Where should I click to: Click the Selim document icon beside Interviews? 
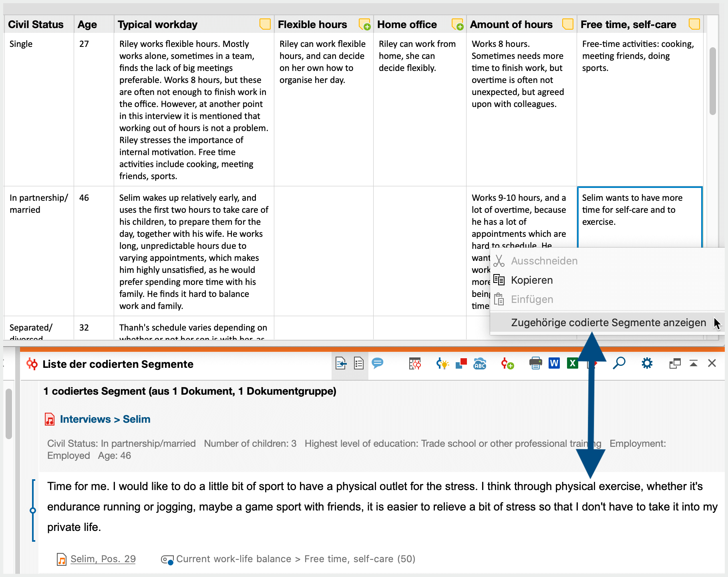pyautogui.click(x=50, y=419)
